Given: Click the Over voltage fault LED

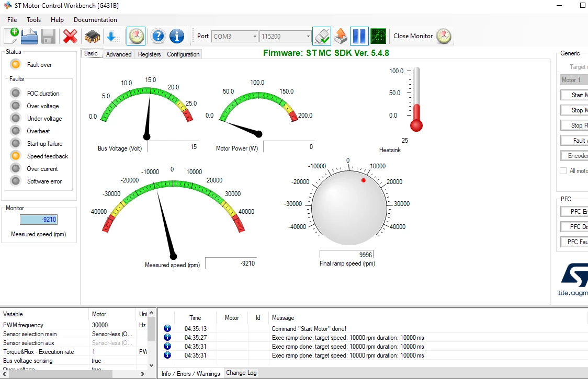Looking at the screenshot, I should click(15, 106).
